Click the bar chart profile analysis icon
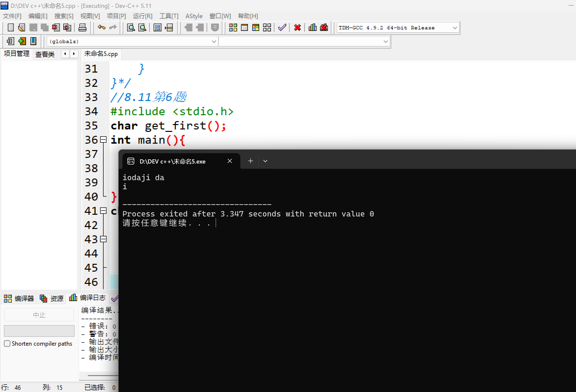The width and height of the screenshot is (576, 392). coord(312,27)
